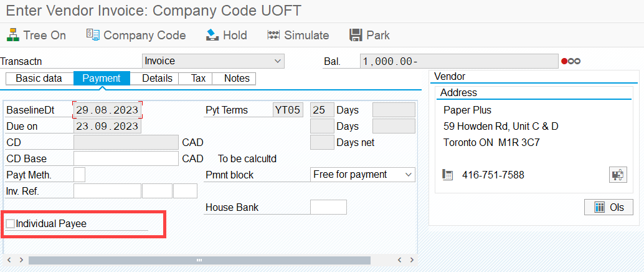Open Company Code via its building icon
Image resolution: width=644 pixels, height=272 pixels.
93,35
